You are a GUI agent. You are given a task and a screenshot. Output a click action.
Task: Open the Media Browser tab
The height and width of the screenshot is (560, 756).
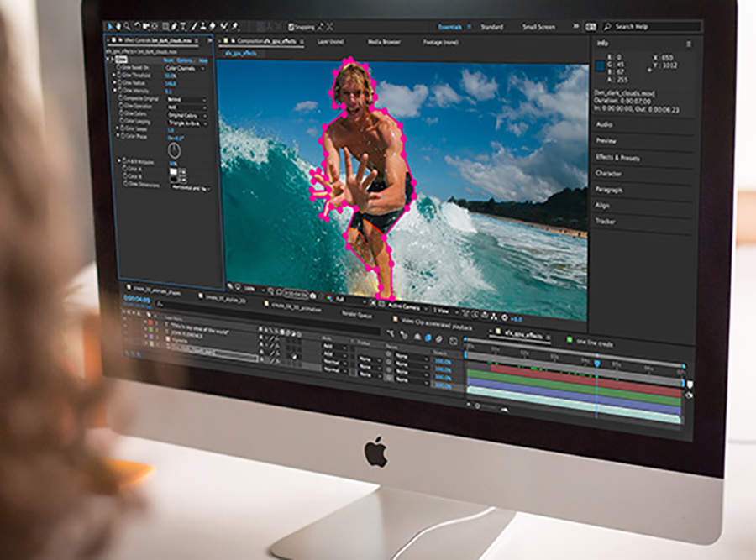(384, 42)
